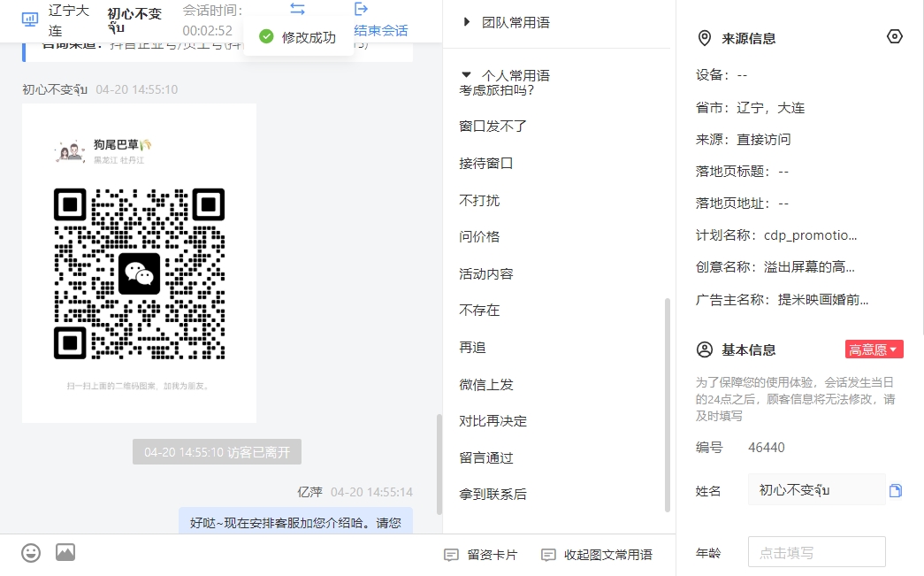Select the quick phrase 再追
924x576 pixels.
[x=472, y=348]
